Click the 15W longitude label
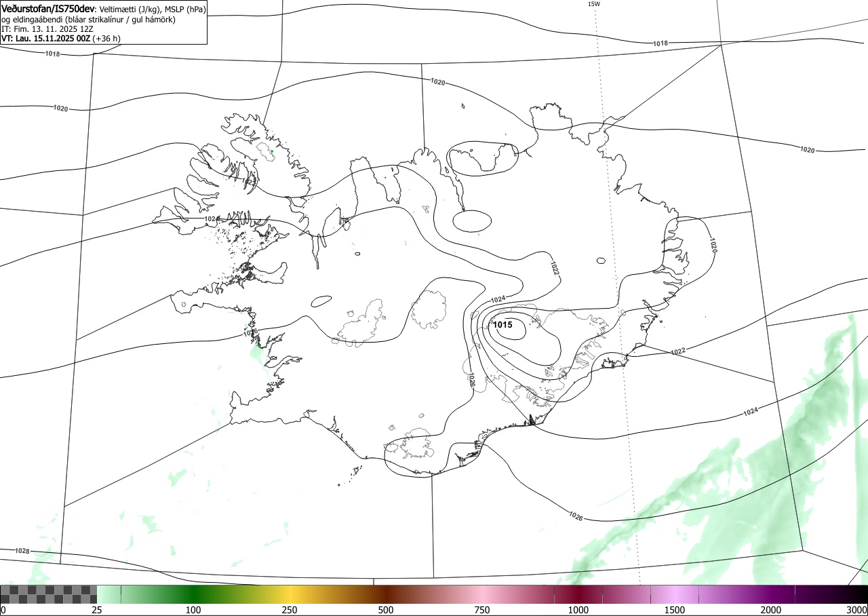Image resolution: width=868 pixels, height=616 pixels. [593, 4]
